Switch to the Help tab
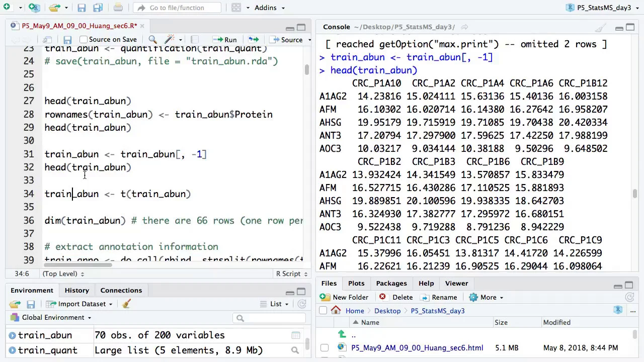Viewport: 644px width, 362px height. 426,283
